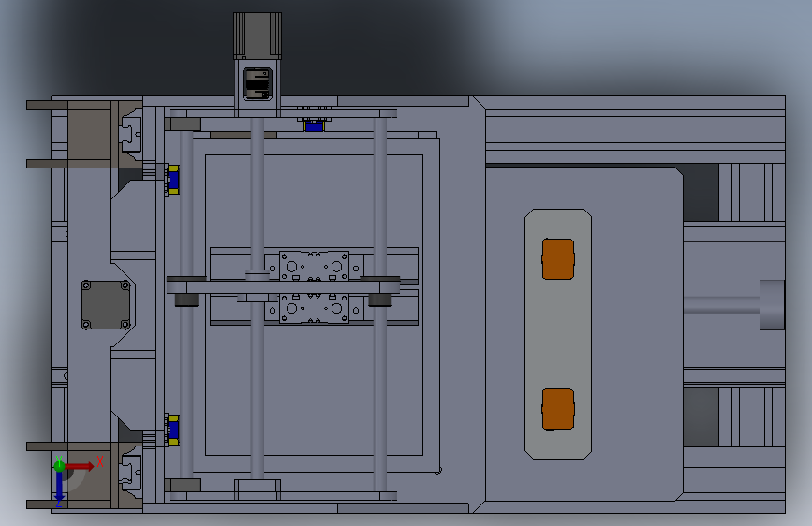Select the upper orange block on the gray plate
Screen dimensions: 812x526
pyautogui.click(x=558, y=259)
